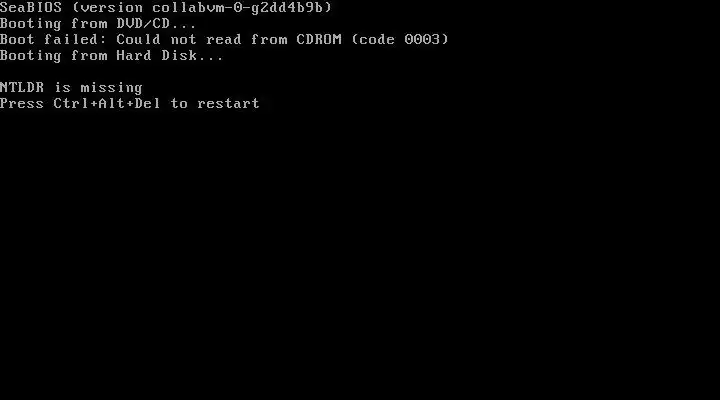Click the word 'failed' in the boot error
The height and width of the screenshot is (400, 720).
(x=71, y=39)
